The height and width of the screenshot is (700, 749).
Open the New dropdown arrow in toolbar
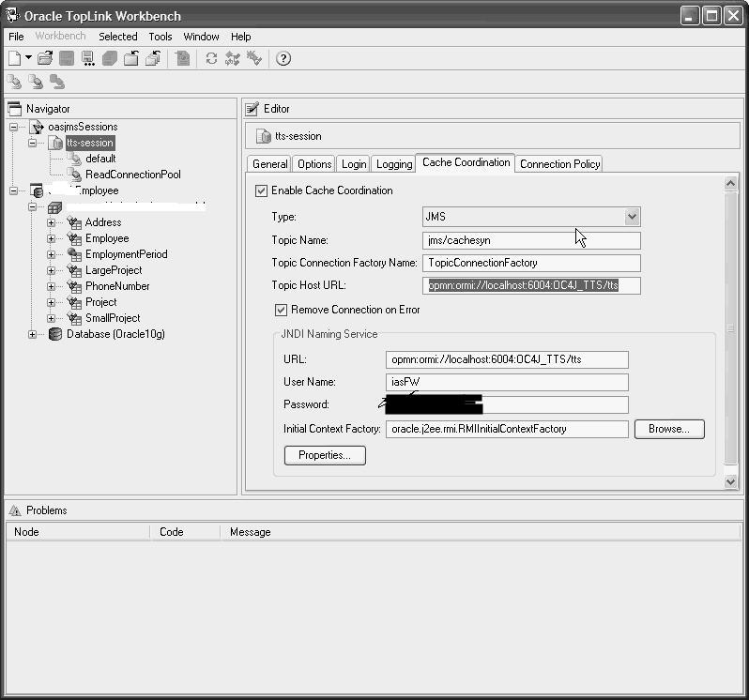[29, 58]
